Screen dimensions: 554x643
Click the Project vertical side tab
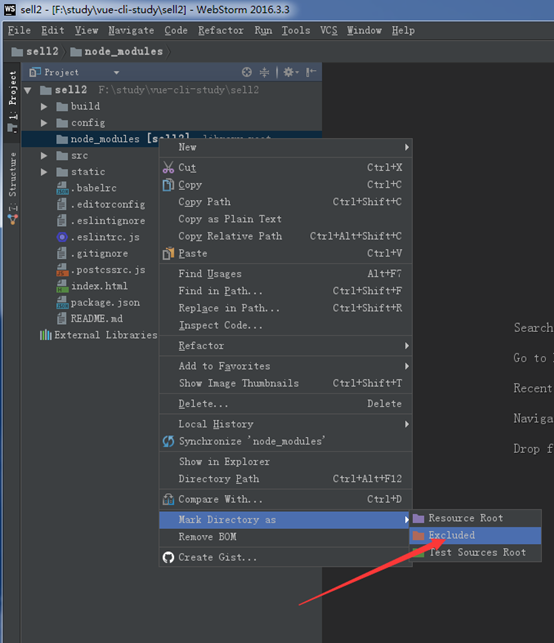point(13,102)
